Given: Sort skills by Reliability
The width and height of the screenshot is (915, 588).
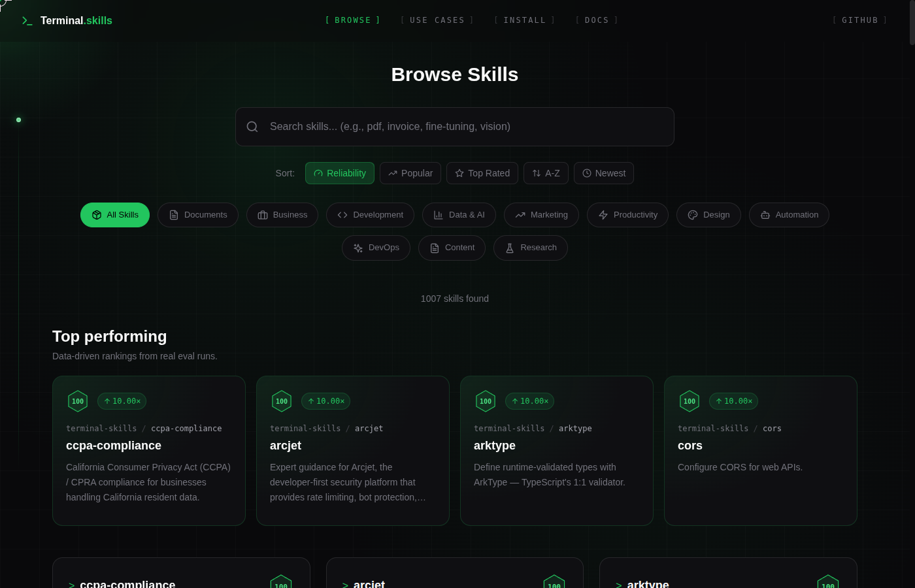Looking at the screenshot, I should 340,173.
